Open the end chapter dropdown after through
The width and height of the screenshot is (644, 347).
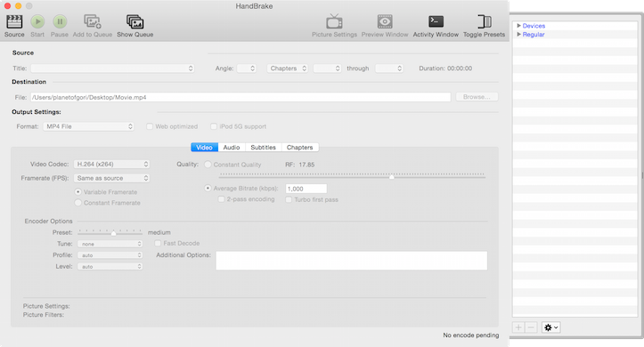click(389, 69)
